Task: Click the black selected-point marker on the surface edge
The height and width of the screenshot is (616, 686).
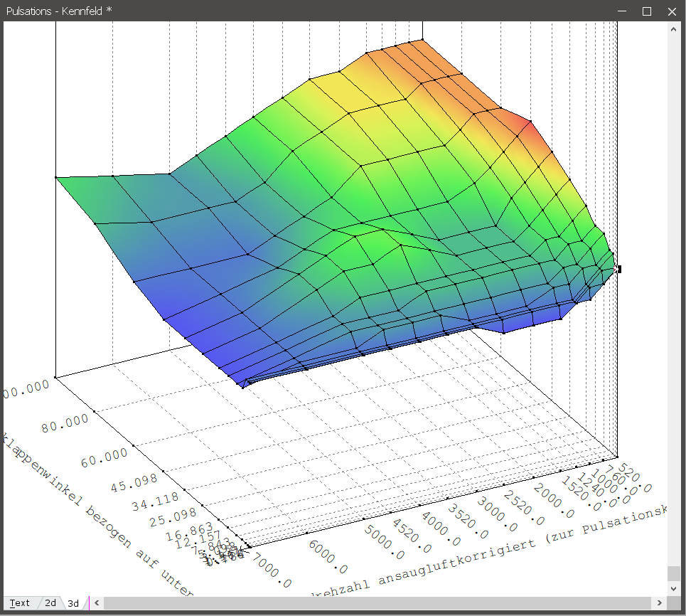Action: click(618, 269)
